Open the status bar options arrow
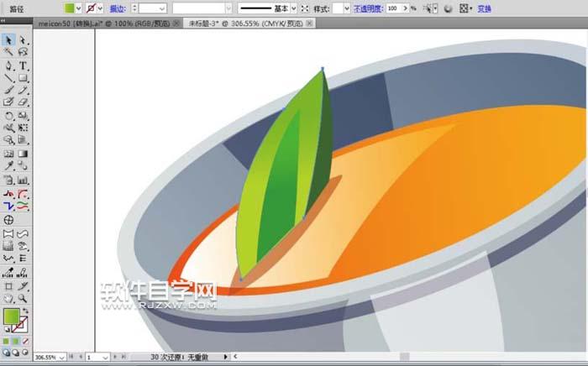 point(226,357)
